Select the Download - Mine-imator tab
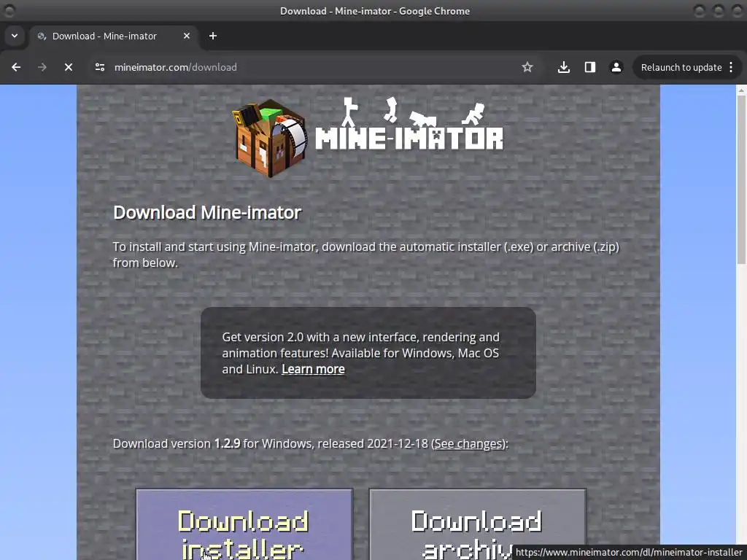 click(x=113, y=36)
